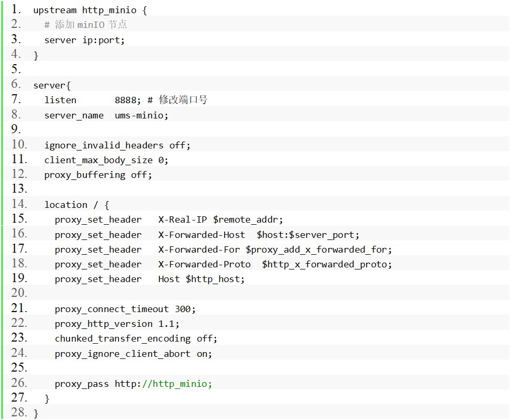Click $http_x_forwarded_proto variable
The image size is (512, 420).
(327, 265)
